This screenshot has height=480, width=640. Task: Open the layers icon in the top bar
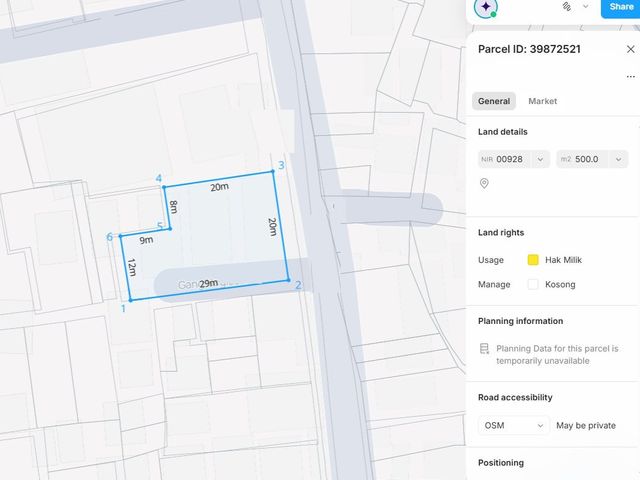click(x=567, y=7)
